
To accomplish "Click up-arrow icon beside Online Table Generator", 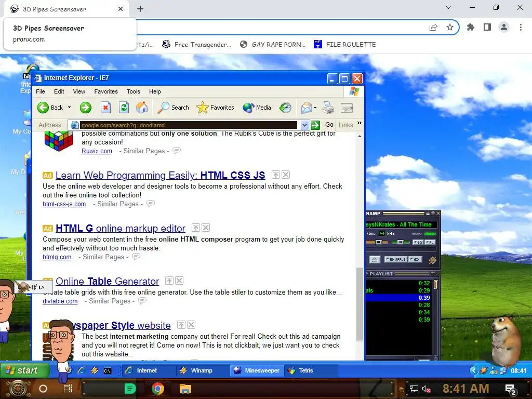I will [169, 281].
